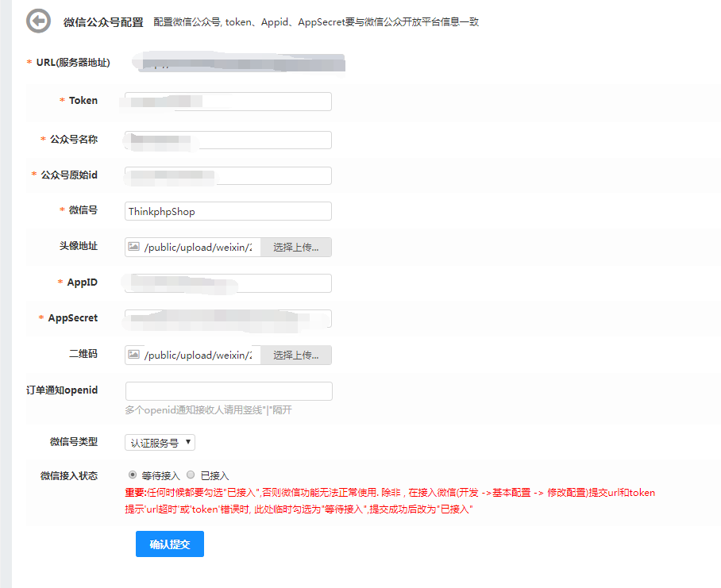Open the 微信号类型 dropdown
The height and width of the screenshot is (588, 721).
pos(160,442)
